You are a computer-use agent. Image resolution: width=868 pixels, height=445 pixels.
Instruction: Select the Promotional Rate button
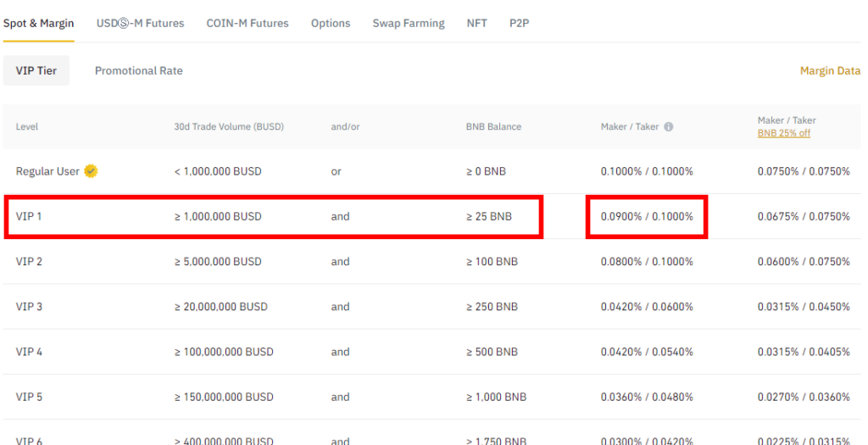coord(139,71)
